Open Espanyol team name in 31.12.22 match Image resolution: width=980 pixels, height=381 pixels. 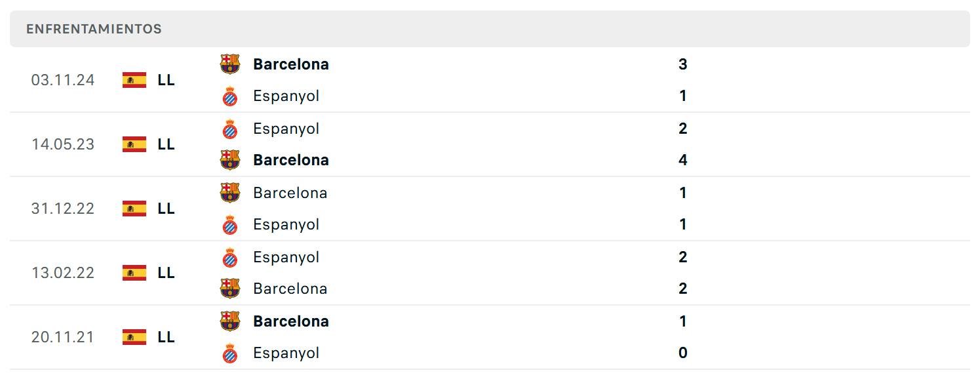pos(286,224)
